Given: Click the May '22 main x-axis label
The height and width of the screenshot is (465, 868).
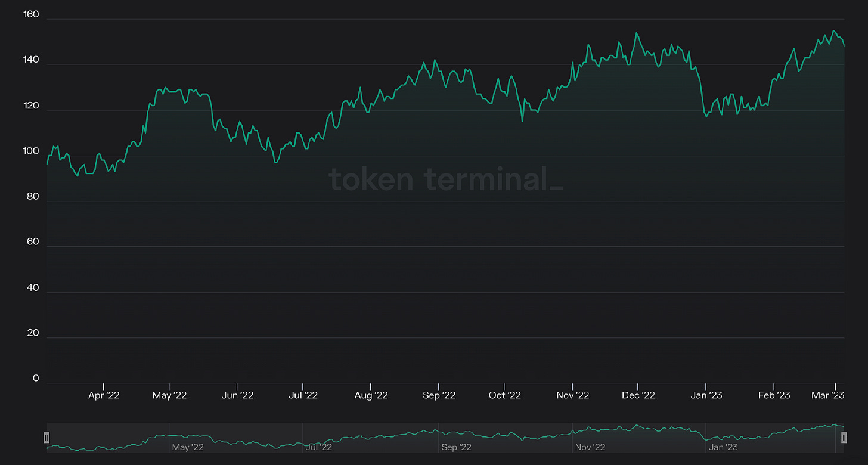Looking at the screenshot, I should pyautogui.click(x=170, y=395).
